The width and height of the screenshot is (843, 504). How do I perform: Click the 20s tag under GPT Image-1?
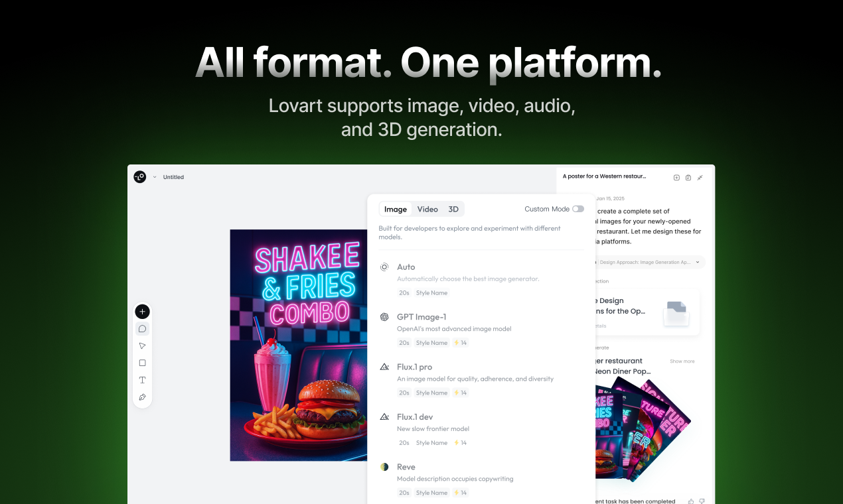tap(404, 343)
